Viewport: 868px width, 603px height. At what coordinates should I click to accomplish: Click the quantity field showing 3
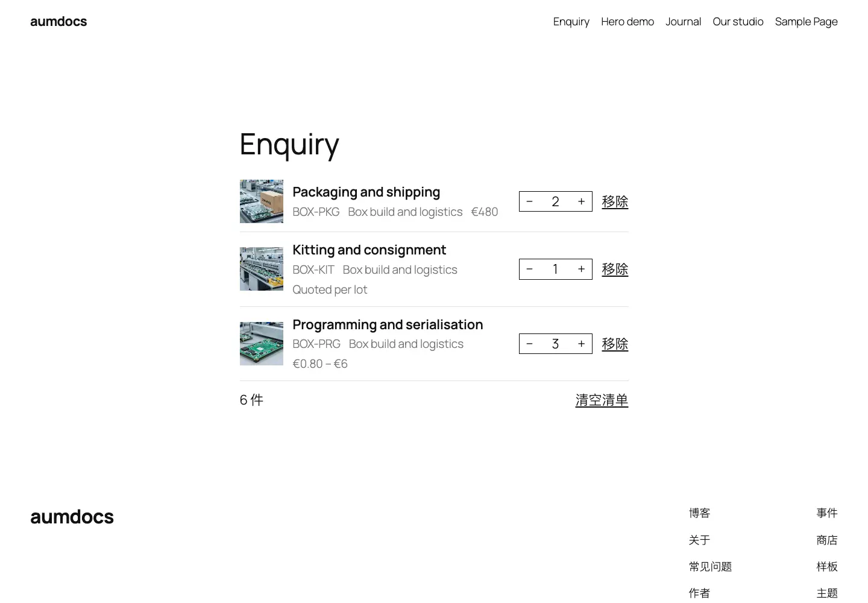tap(555, 344)
